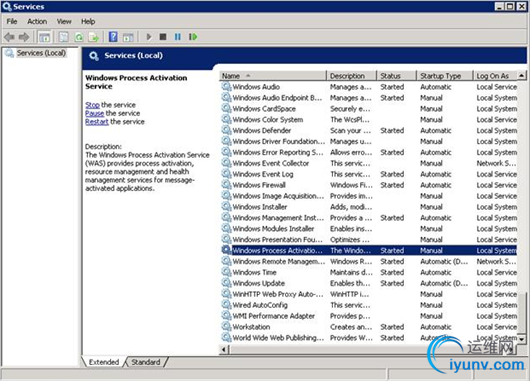The image size is (530, 381).
Task: Switch to the Standard tab
Action: tap(146, 362)
